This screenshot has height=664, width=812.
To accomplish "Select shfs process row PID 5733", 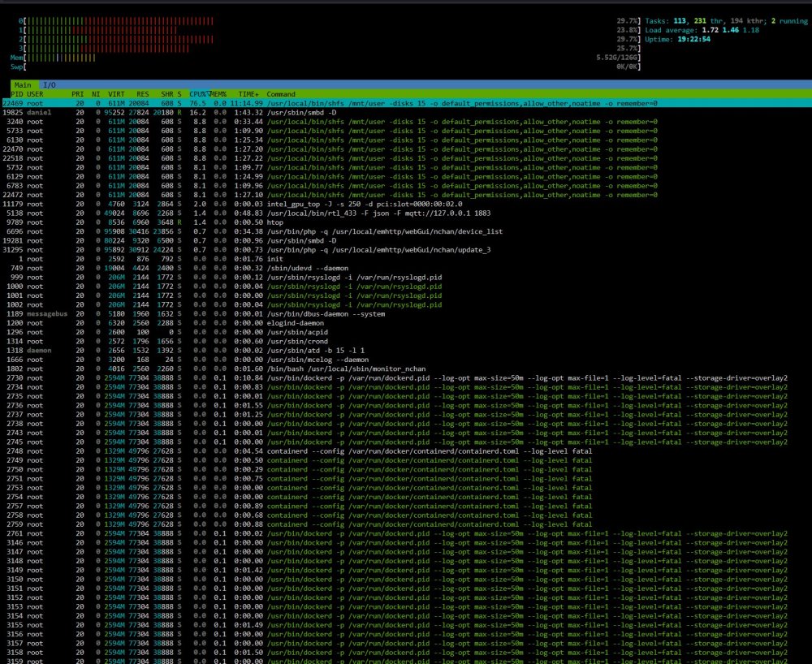I will pyautogui.click(x=406, y=131).
